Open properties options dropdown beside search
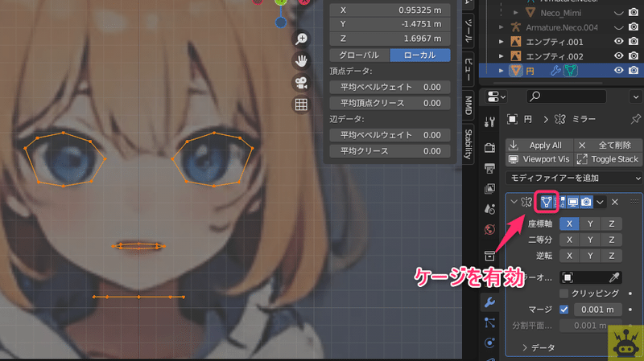The width and height of the screenshot is (644, 361). [x=636, y=96]
